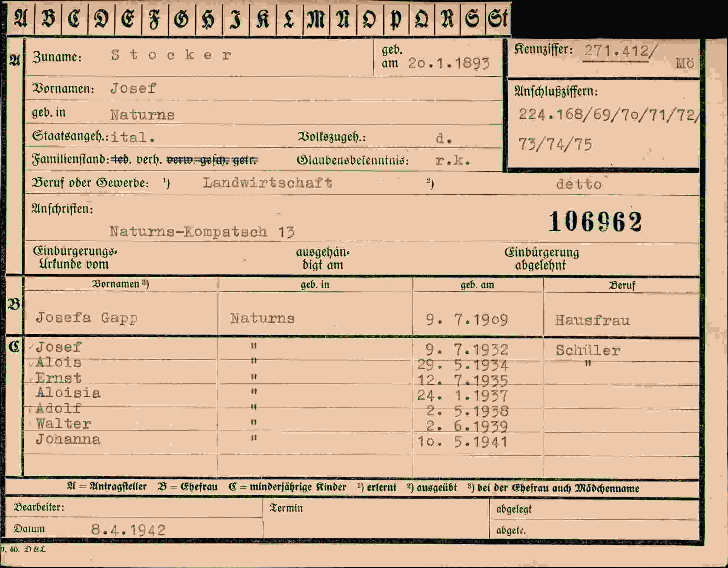Select the birth date "10. 5.1941"
This screenshot has height=568, width=728.
click(x=463, y=442)
